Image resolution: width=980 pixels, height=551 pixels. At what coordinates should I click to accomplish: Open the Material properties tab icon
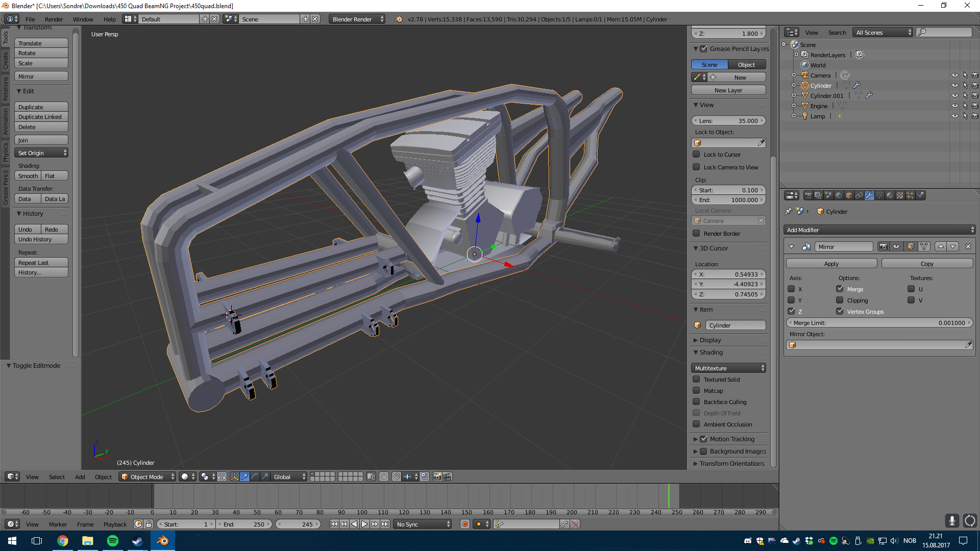tap(890, 195)
